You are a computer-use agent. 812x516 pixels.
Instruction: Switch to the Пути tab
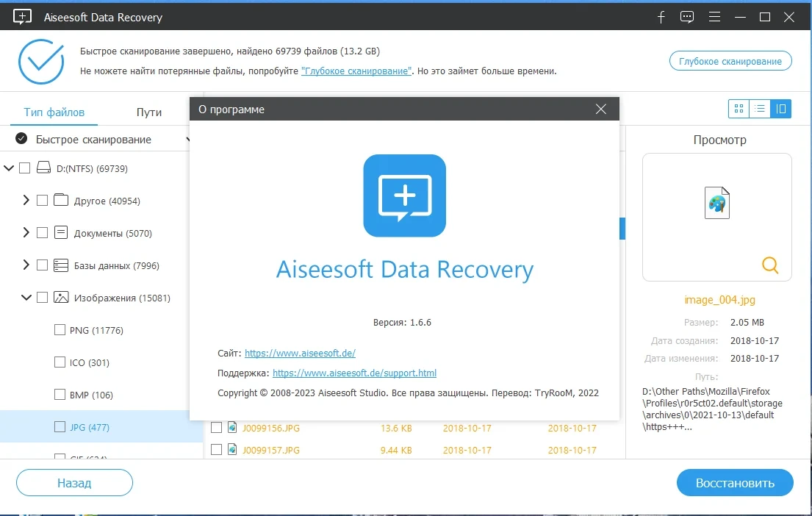(149, 112)
